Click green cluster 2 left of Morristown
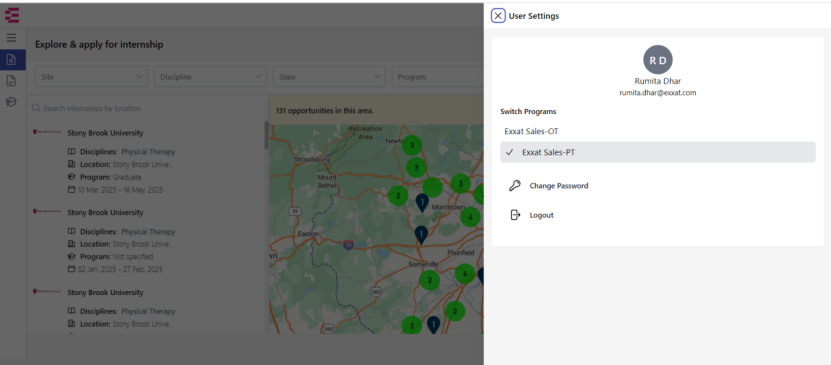 (398, 196)
